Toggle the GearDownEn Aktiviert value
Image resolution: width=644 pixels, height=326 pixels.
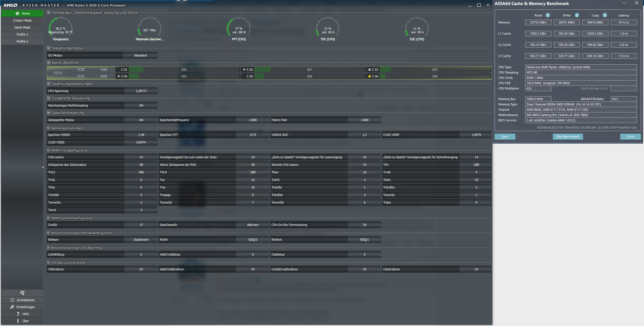click(253, 225)
